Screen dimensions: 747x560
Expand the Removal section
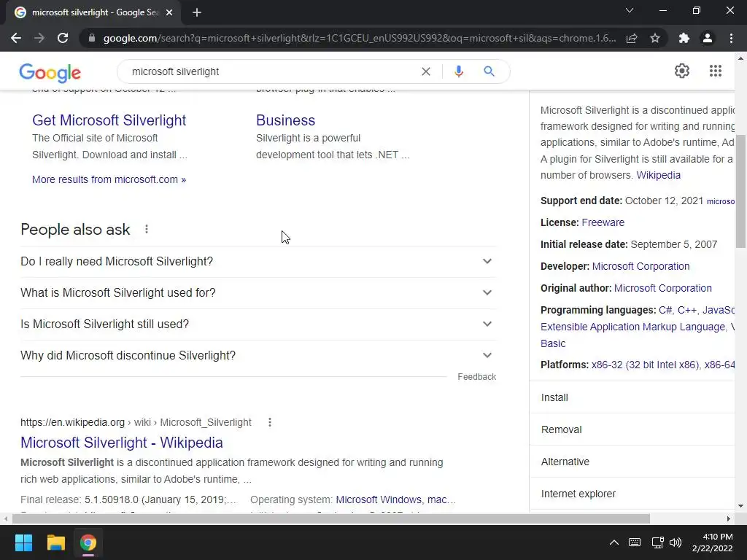pos(632,429)
